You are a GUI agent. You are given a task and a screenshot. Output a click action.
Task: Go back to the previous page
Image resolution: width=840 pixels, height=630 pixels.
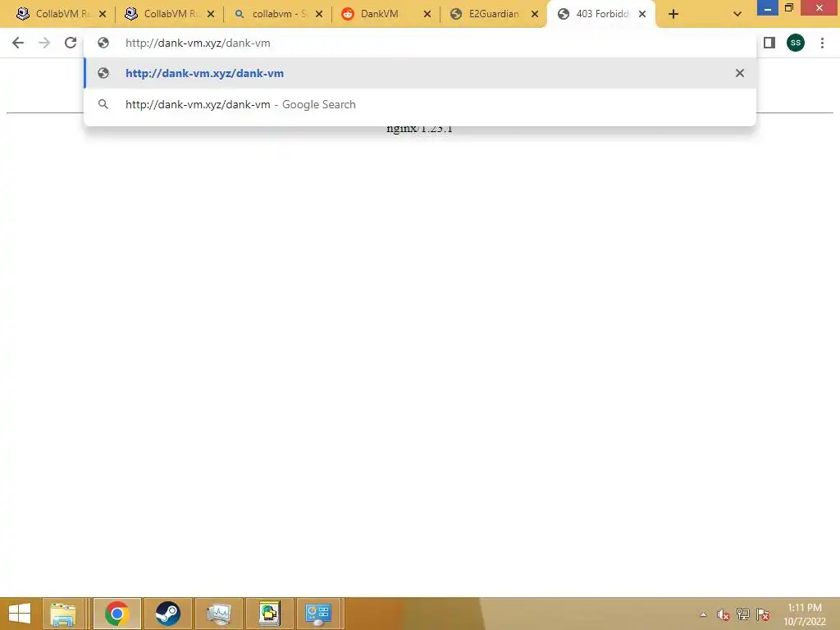click(x=18, y=43)
